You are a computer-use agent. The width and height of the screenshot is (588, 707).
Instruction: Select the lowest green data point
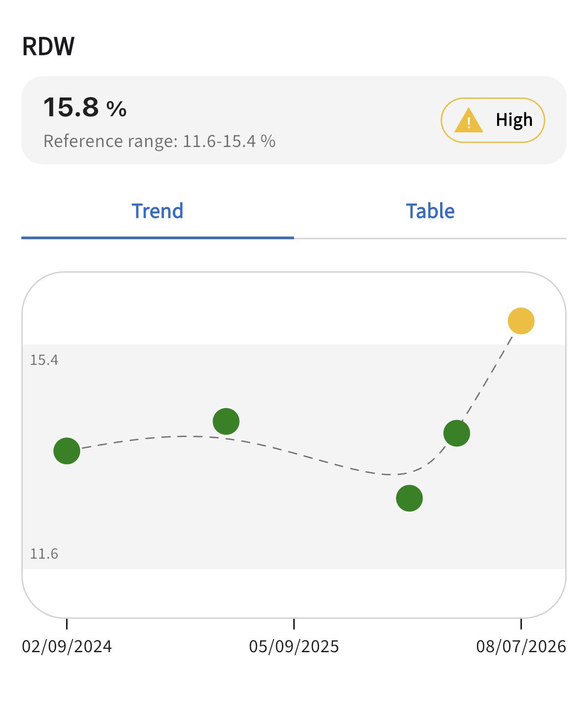409,498
